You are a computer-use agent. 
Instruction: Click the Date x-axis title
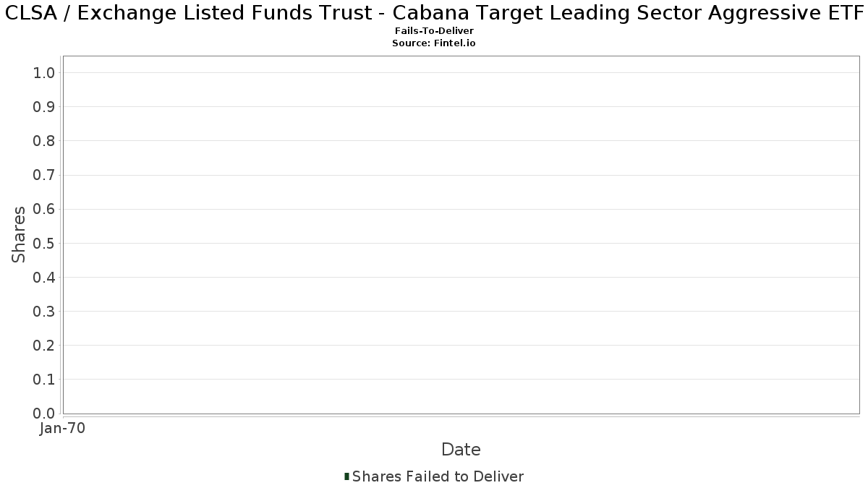[x=461, y=450]
